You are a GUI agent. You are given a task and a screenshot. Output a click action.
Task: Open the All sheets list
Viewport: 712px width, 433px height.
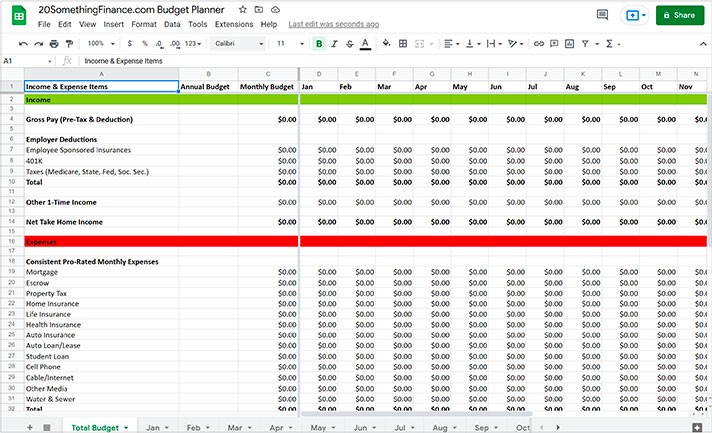47,428
